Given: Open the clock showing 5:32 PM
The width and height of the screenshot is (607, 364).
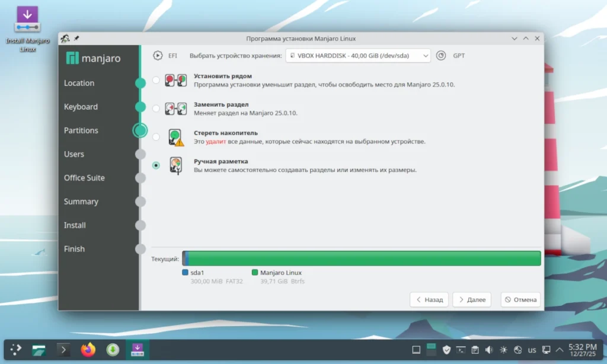Looking at the screenshot, I should pyautogui.click(x=583, y=350).
